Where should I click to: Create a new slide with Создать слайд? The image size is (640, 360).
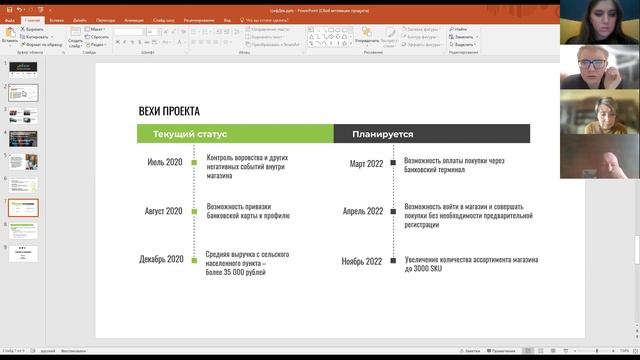(x=75, y=37)
